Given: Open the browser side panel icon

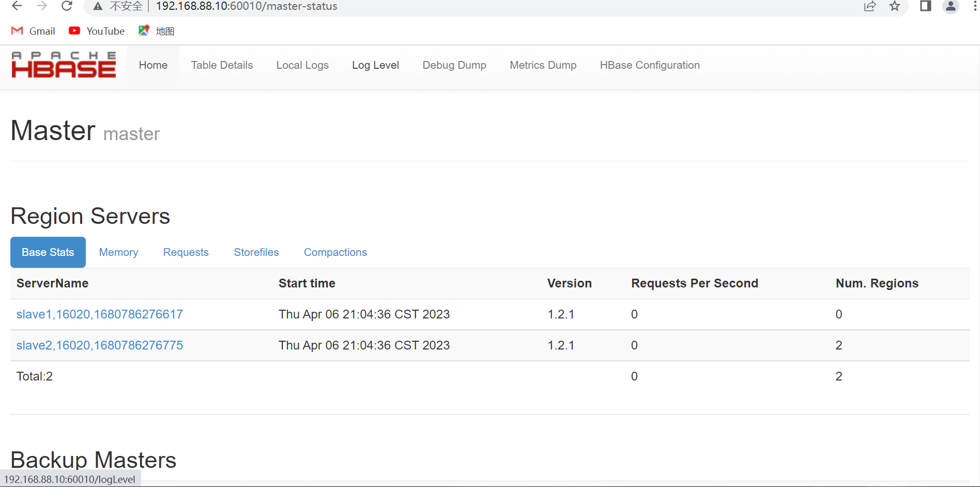Looking at the screenshot, I should 925,6.
